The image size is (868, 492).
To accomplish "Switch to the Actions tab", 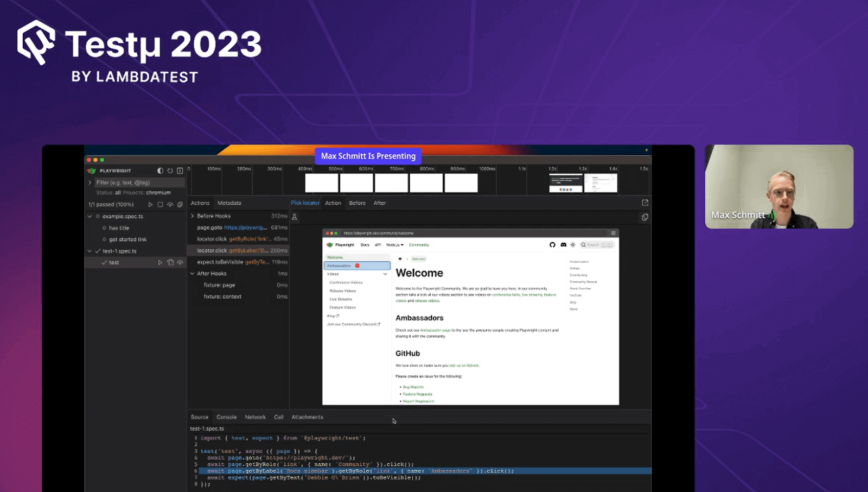I will click(200, 203).
